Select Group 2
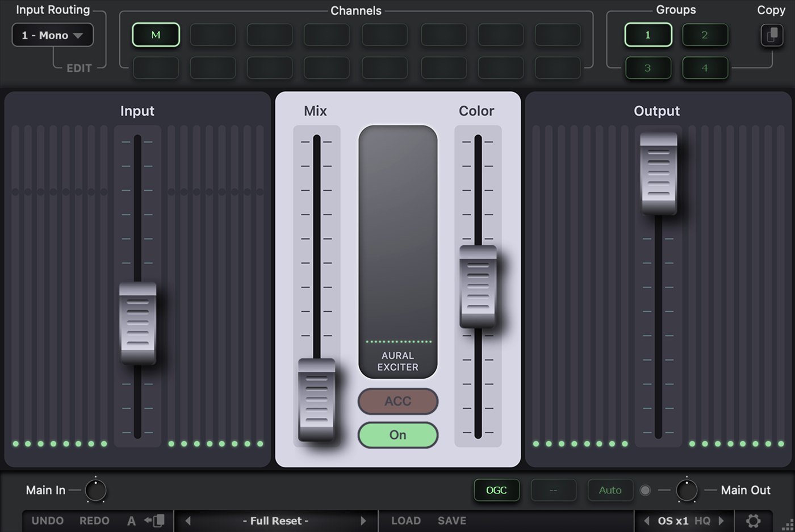 (x=705, y=35)
